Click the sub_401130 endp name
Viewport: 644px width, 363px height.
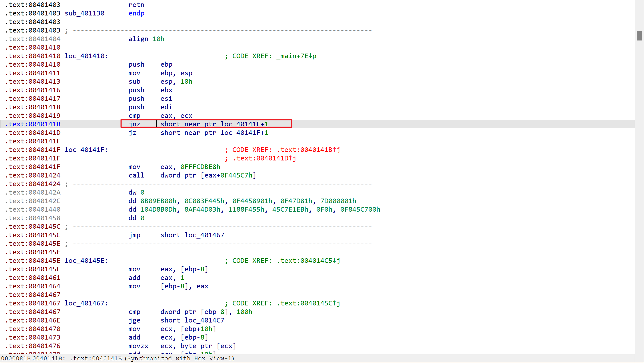point(84,13)
